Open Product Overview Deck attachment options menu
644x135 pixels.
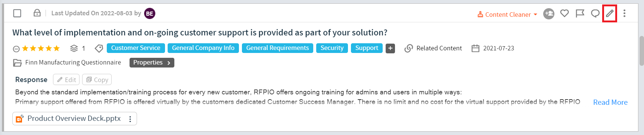point(130,119)
